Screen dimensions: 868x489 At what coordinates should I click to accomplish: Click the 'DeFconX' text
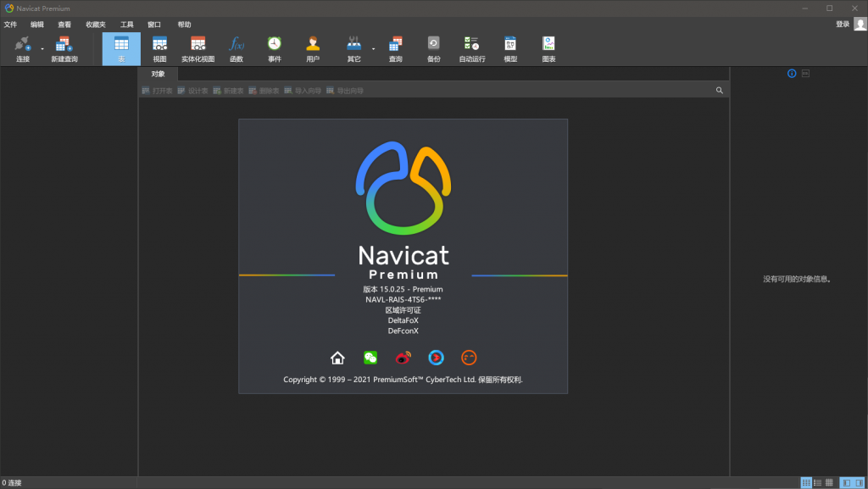click(x=403, y=331)
